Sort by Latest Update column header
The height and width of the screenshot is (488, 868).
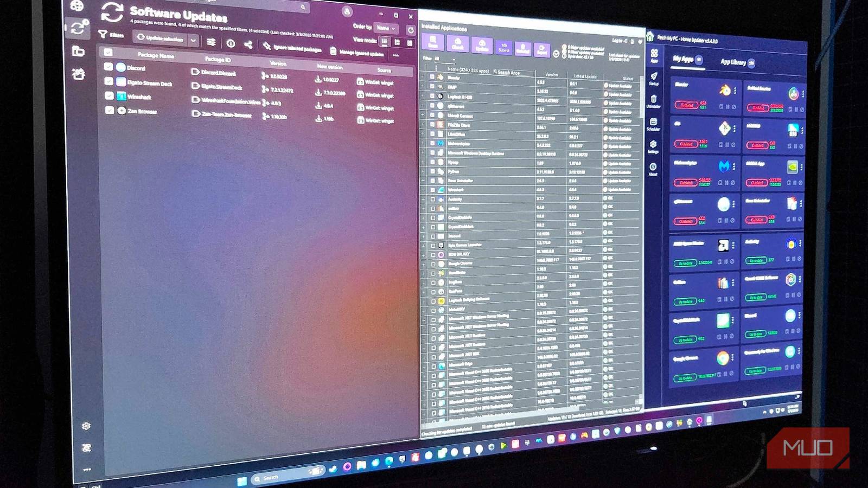(x=585, y=76)
